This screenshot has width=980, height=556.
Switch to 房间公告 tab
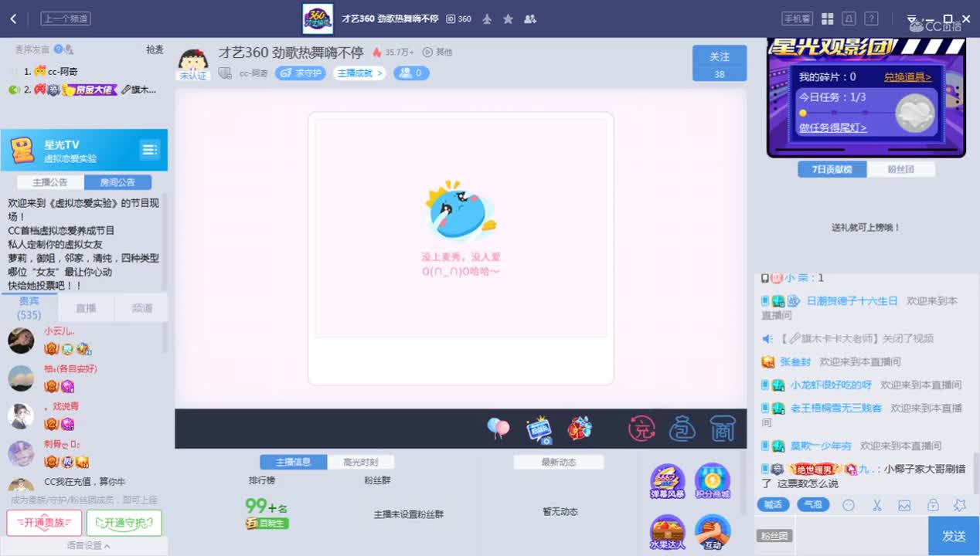click(117, 182)
